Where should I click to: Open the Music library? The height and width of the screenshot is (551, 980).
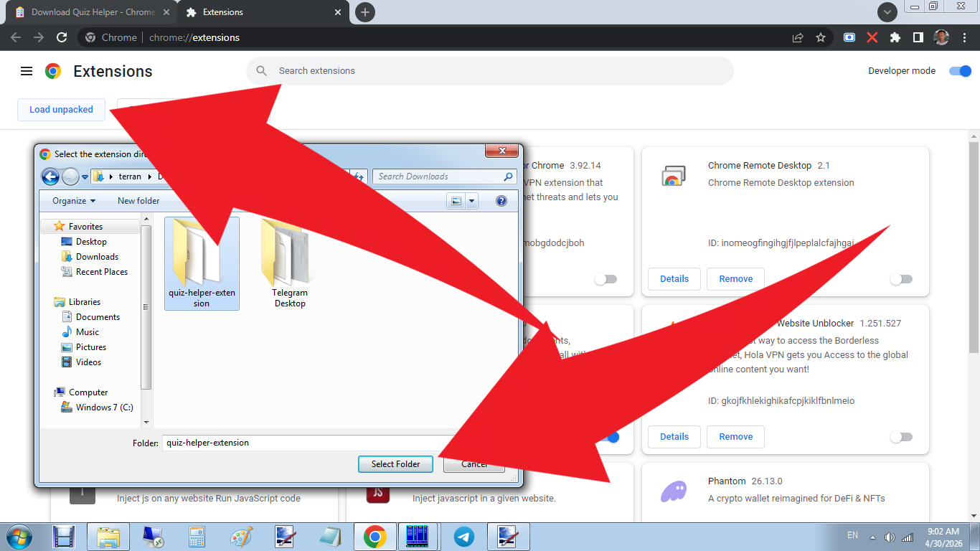[x=87, y=332]
